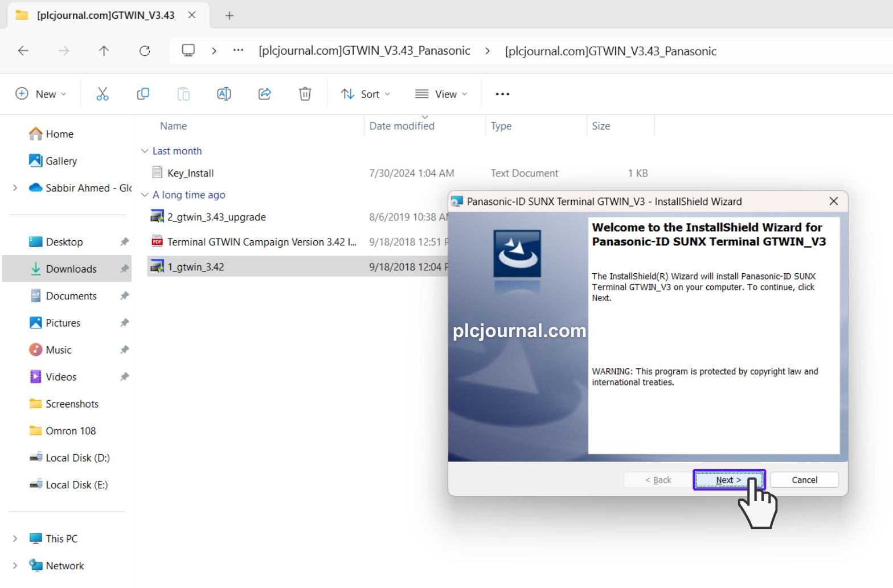The height and width of the screenshot is (588, 893).
Task: Click Cancel in the installer dialog
Action: [804, 480]
